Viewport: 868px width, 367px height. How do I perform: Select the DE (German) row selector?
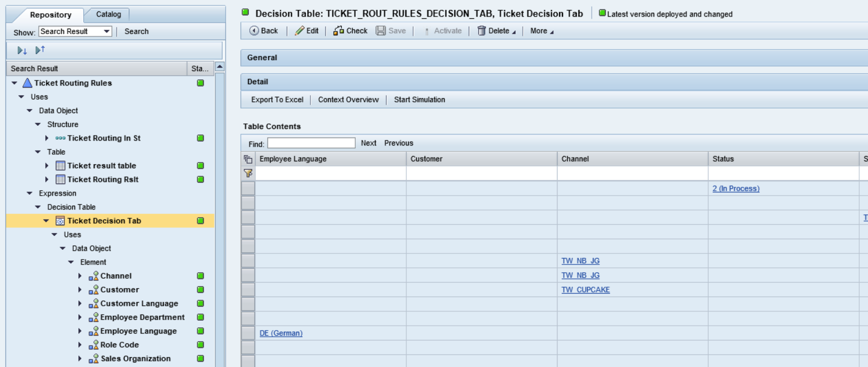click(248, 333)
